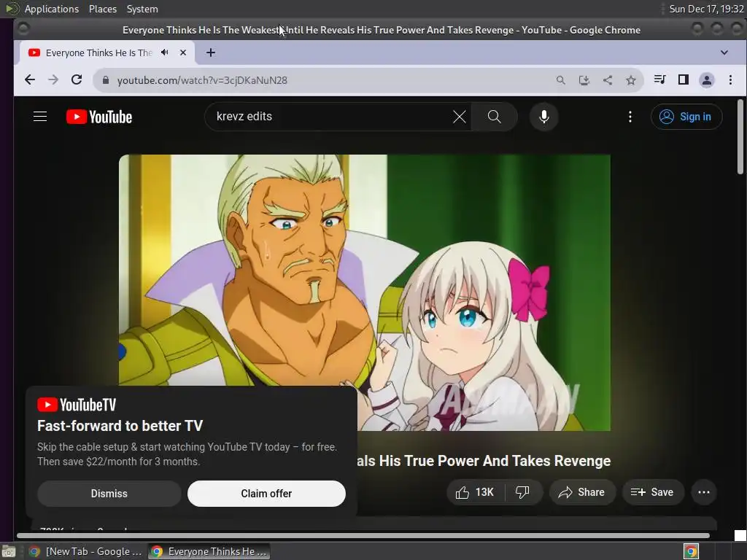Open the Chrome profile avatar
Screen dimensions: 747x560
tap(706, 80)
